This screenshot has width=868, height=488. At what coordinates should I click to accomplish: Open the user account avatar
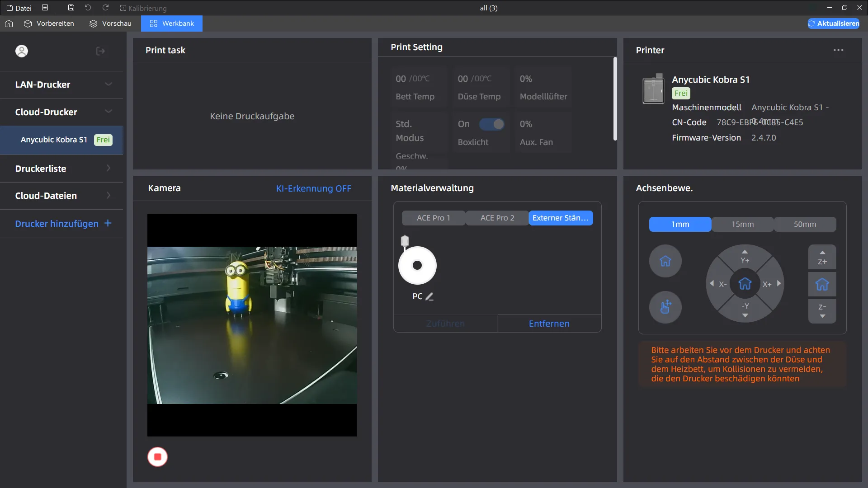22,51
